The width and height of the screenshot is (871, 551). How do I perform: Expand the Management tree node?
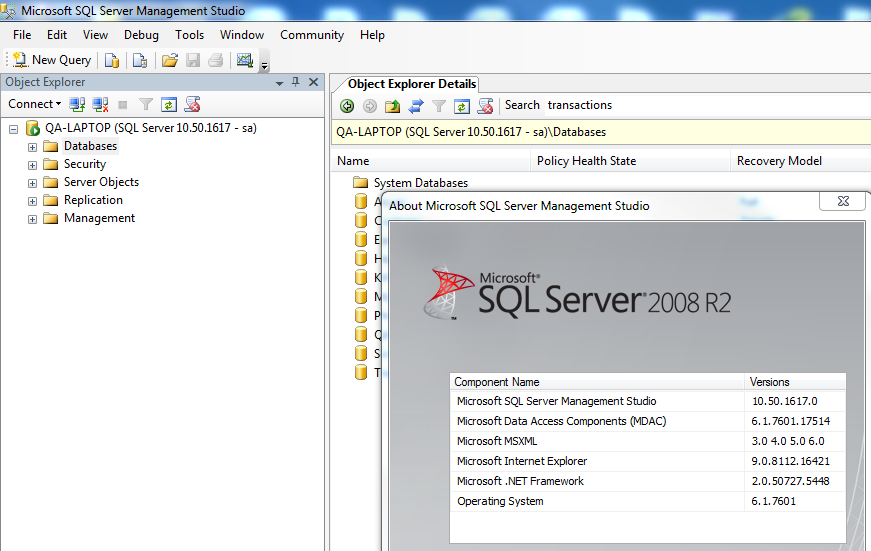(x=32, y=219)
